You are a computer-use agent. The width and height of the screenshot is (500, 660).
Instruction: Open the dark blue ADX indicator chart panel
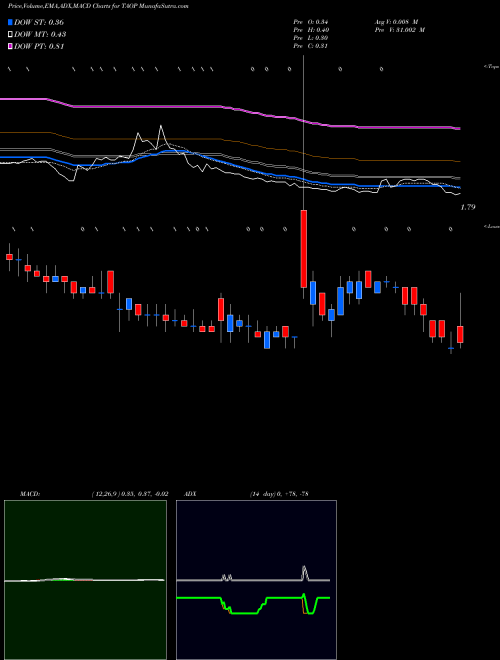(256, 580)
